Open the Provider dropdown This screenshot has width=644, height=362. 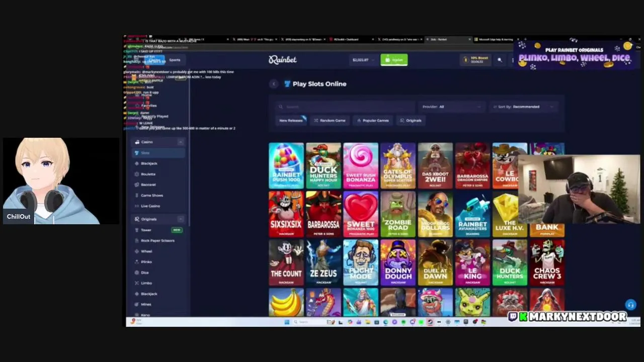coord(451,107)
